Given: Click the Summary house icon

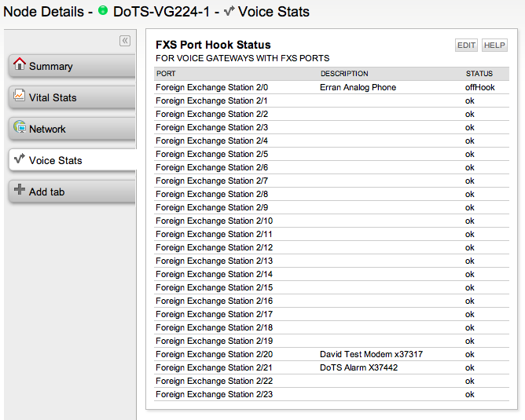Looking at the screenshot, I should (20, 65).
